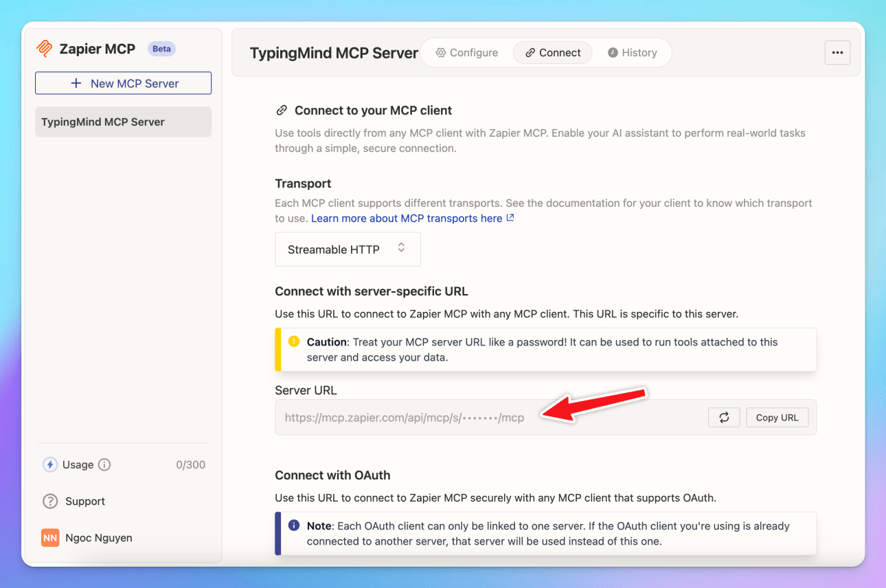The height and width of the screenshot is (588, 886).
Task: Click the NN user avatar icon
Action: pos(50,538)
